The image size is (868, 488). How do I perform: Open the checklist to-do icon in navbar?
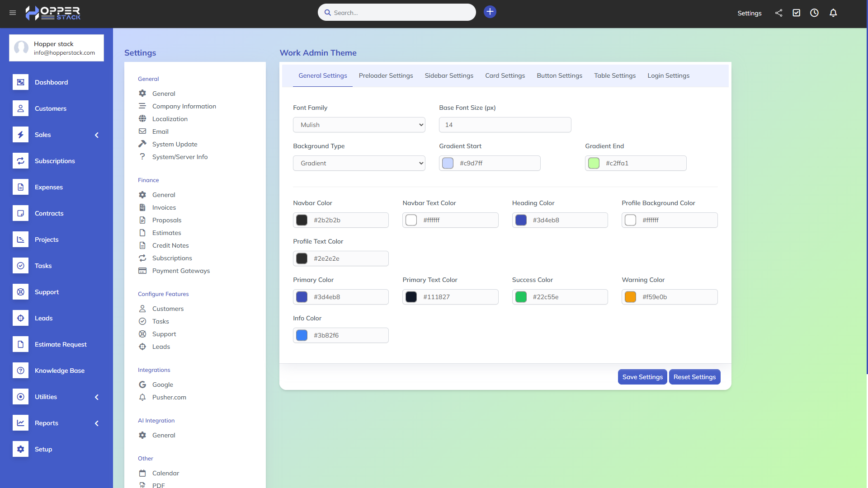pos(797,13)
